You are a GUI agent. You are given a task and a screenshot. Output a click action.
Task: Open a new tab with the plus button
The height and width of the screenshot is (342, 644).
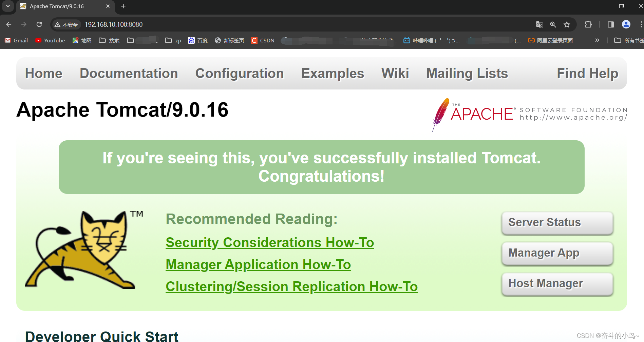124,6
